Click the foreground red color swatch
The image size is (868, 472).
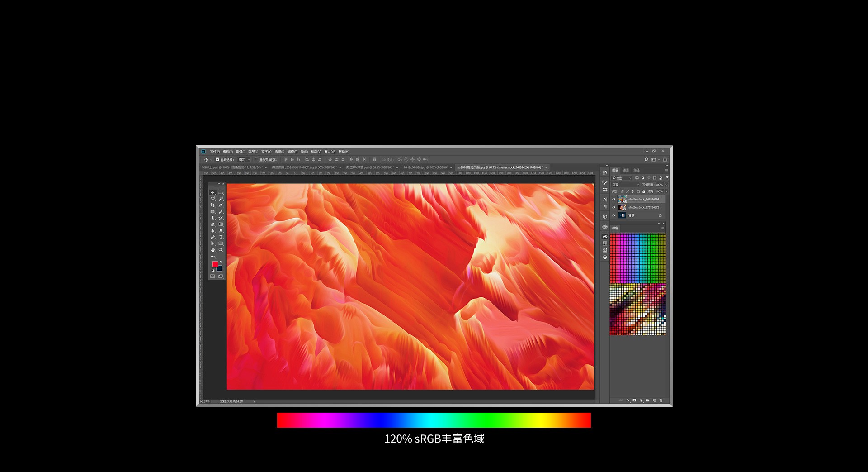click(x=215, y=264)
